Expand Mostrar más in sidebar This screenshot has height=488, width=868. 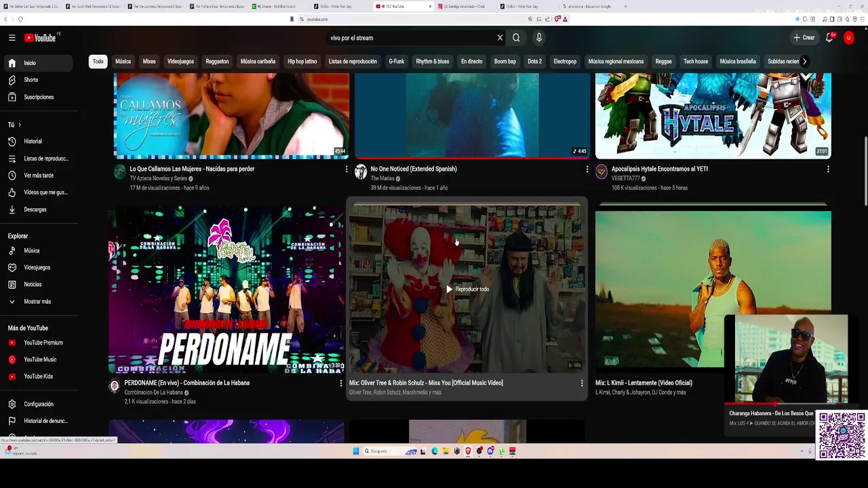click(x=39, y=302)
